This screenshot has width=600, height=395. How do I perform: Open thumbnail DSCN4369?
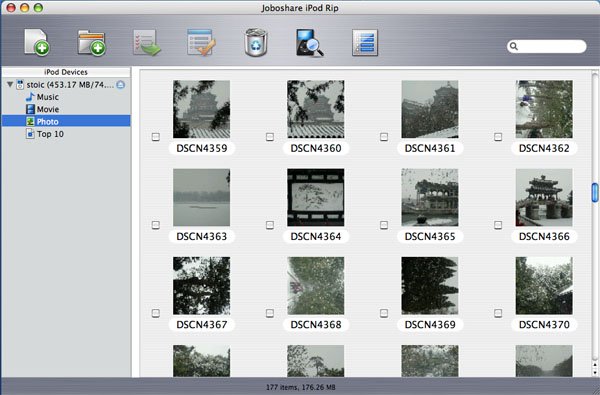430,286
